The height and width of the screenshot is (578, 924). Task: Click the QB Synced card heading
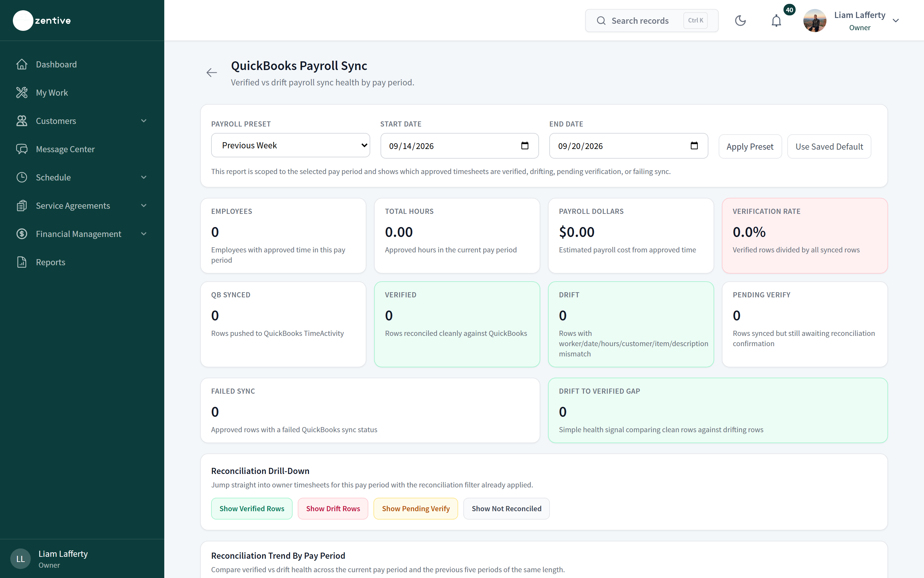pyautogui.click(x=231, y=295)
